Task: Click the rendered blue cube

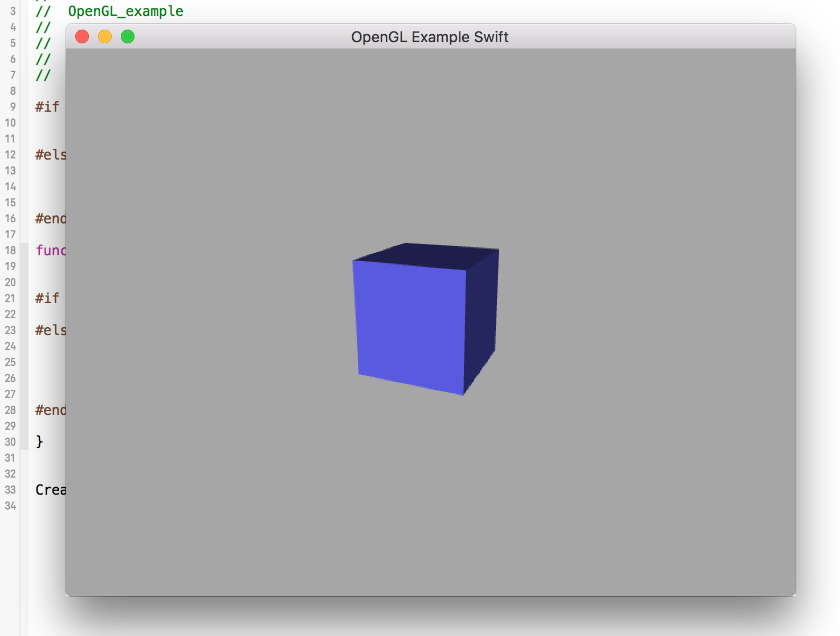Action: pyautogui.click(x=426, y=319)
